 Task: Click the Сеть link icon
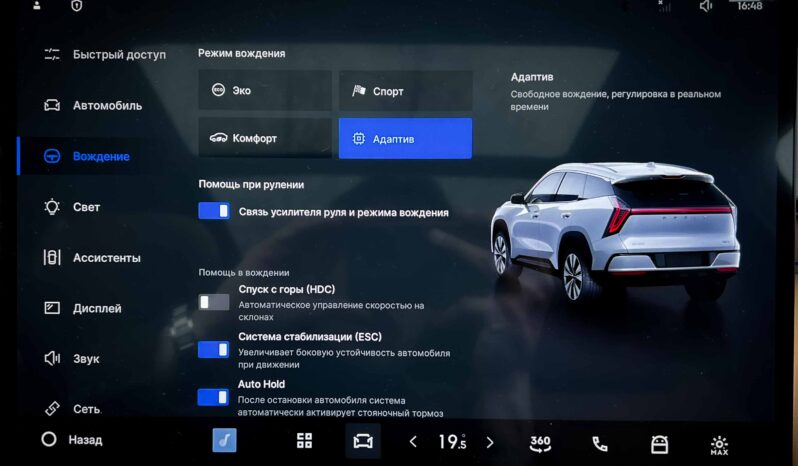[x=52, y=409]
